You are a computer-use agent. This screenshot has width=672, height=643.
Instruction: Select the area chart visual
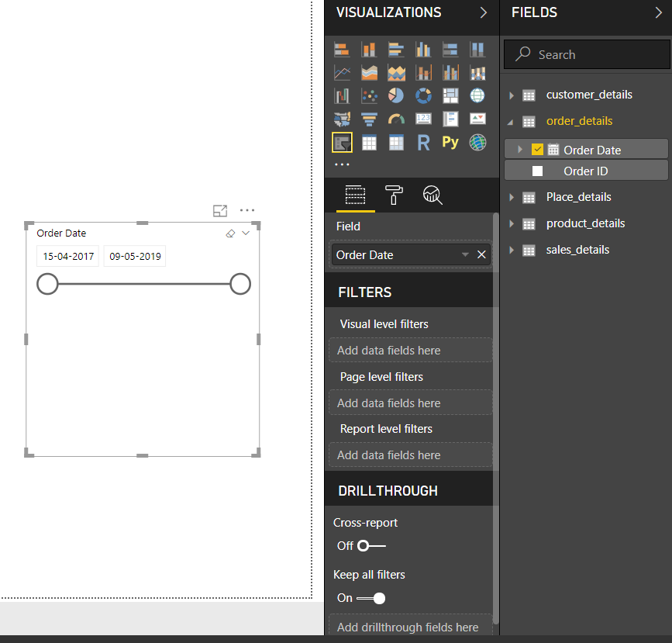(x=369, y=73)
